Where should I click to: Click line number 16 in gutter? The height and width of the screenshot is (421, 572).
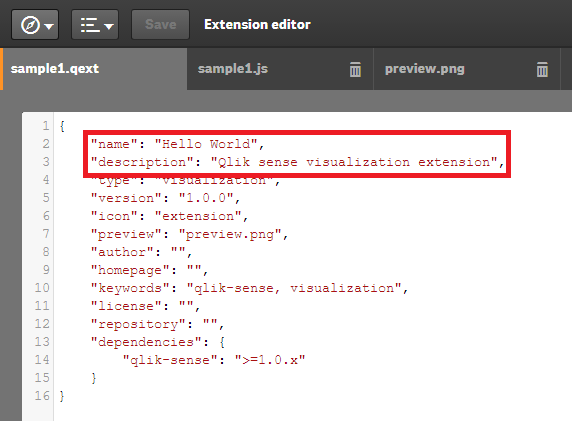42,396
